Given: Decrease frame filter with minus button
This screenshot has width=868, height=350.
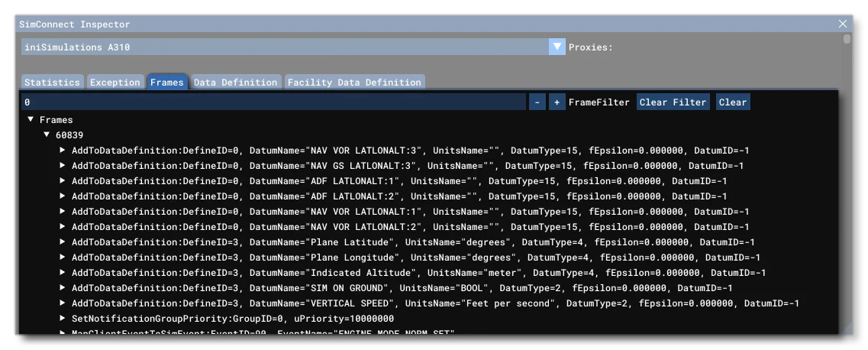Looking at the screenshot, I should [x=537, y=102].
